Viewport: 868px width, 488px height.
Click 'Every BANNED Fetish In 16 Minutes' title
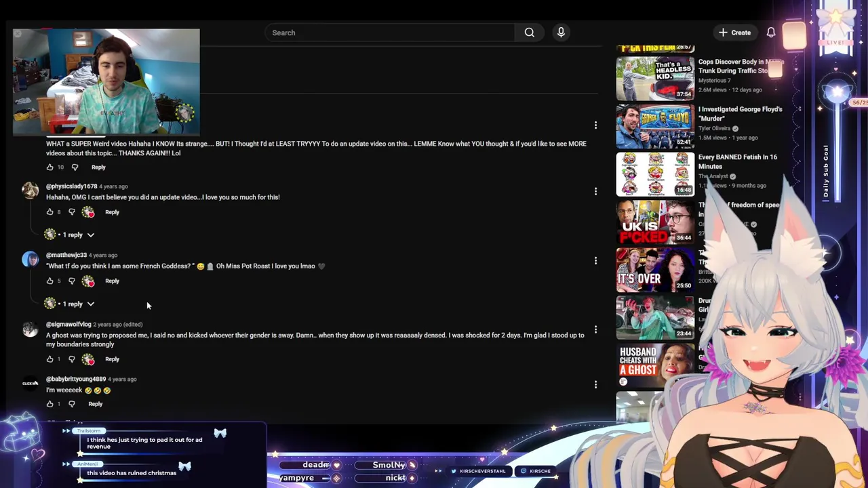click(737, 161)
